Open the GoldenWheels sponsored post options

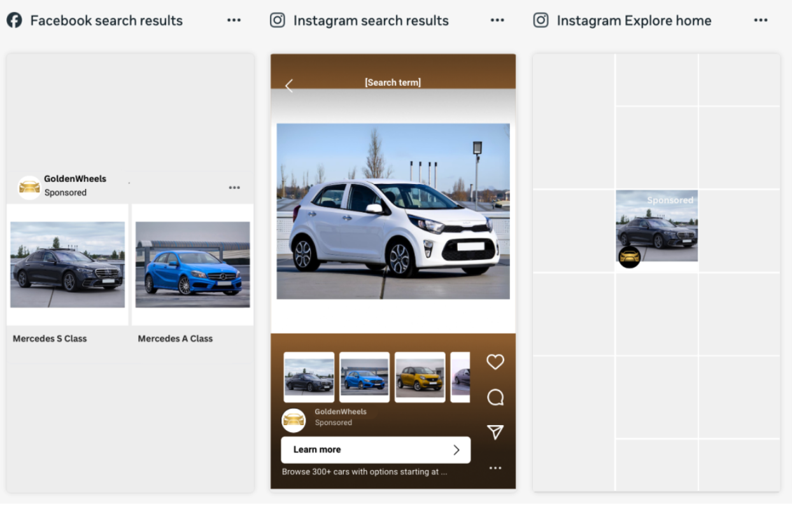click(234, 188)
